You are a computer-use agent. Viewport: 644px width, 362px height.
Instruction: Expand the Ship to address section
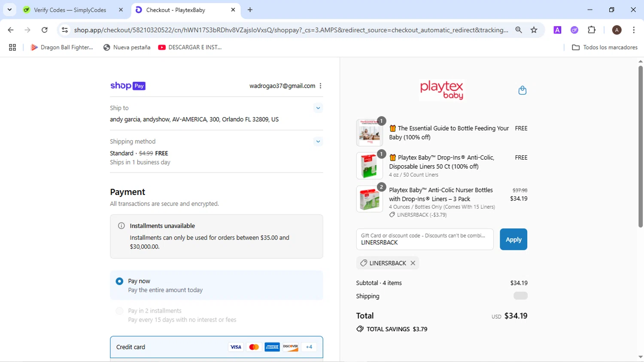[x=318, y=108]
